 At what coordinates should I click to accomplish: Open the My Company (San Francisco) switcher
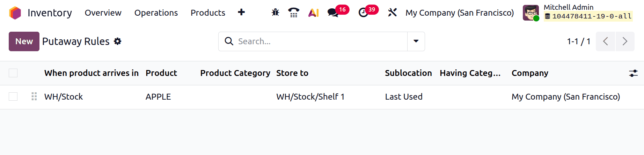click(460, 13)
